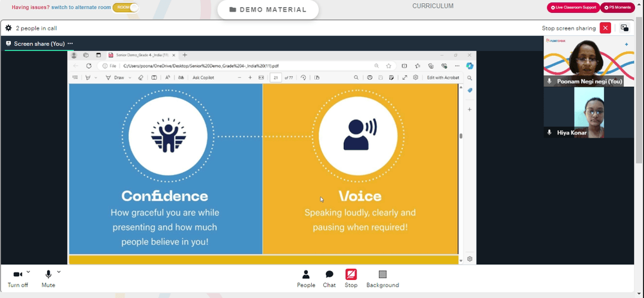Select the Senior Demo_Grade 4 PDF tab
Screen dimensions: 644x298
pos(142,55)
